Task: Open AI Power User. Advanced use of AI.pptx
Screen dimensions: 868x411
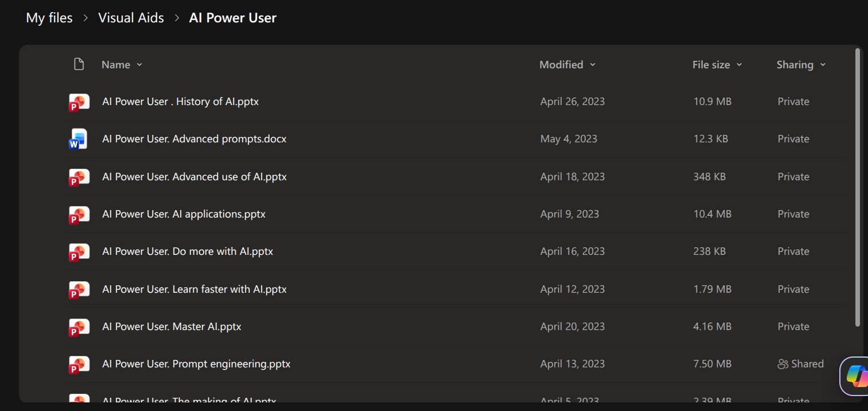Action: tap(194, 177)
